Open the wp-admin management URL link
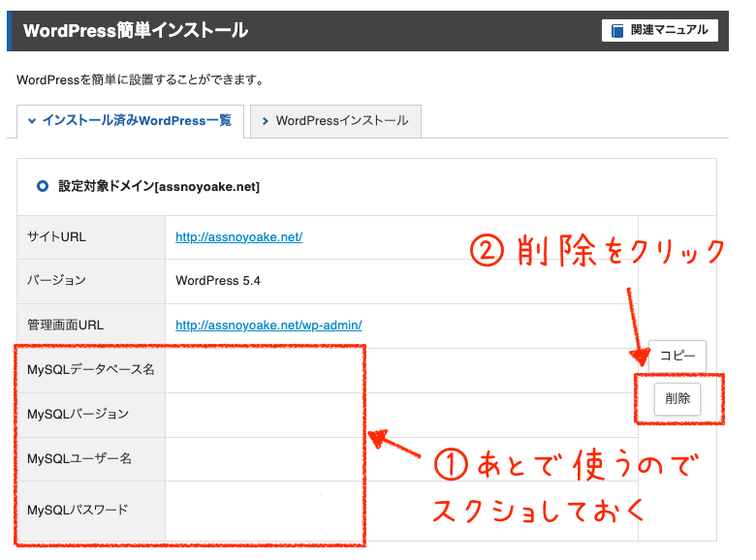 tap(268, 326)
